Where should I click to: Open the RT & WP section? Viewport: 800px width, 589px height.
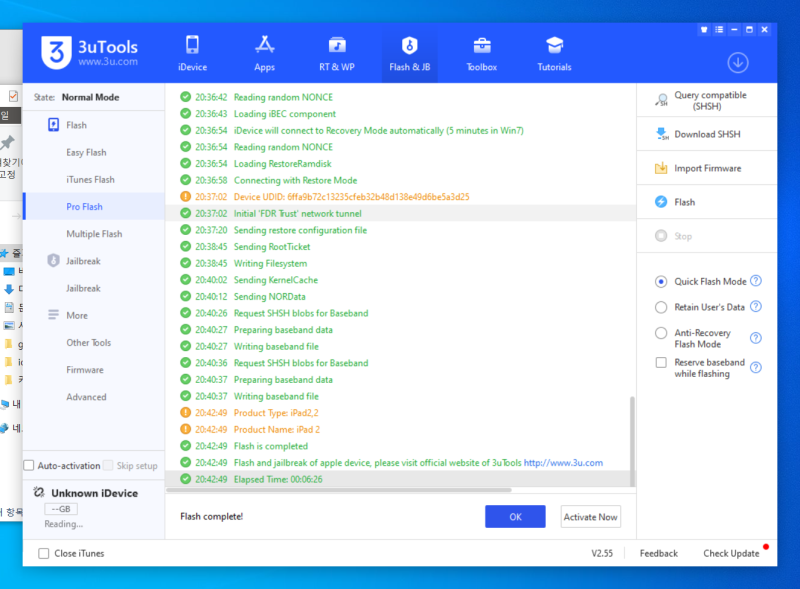(x=337, y=54)
